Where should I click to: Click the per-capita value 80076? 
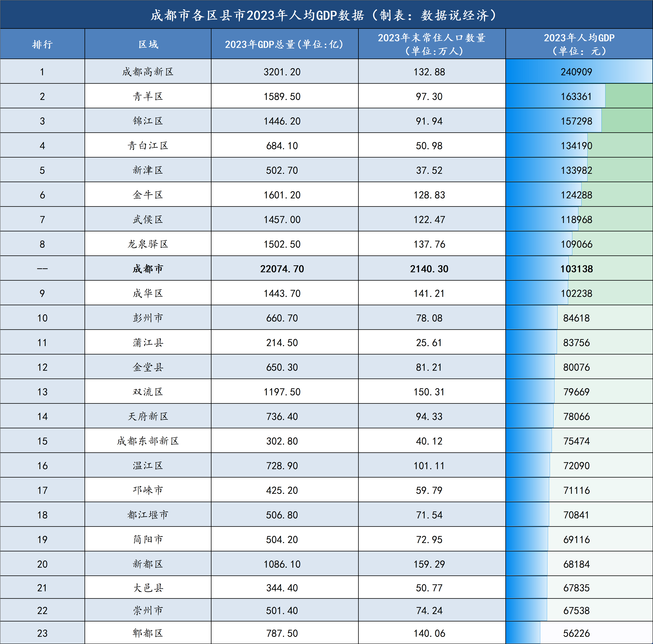coord(576,368)
